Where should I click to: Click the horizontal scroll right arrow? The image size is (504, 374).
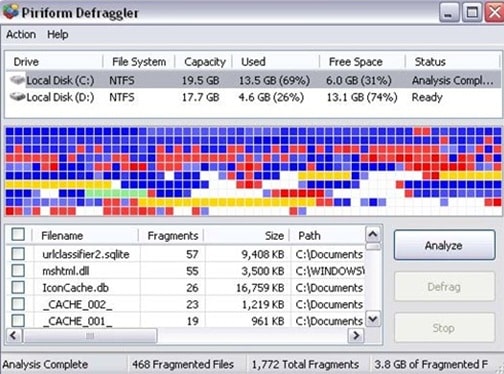point(356,335)
